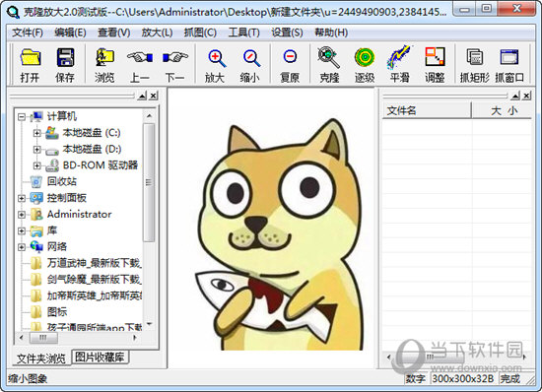Viewport: 542px width, 392px height.
Task: Expand the 本地磁盘 (C:) node
Action: (37, 133)
